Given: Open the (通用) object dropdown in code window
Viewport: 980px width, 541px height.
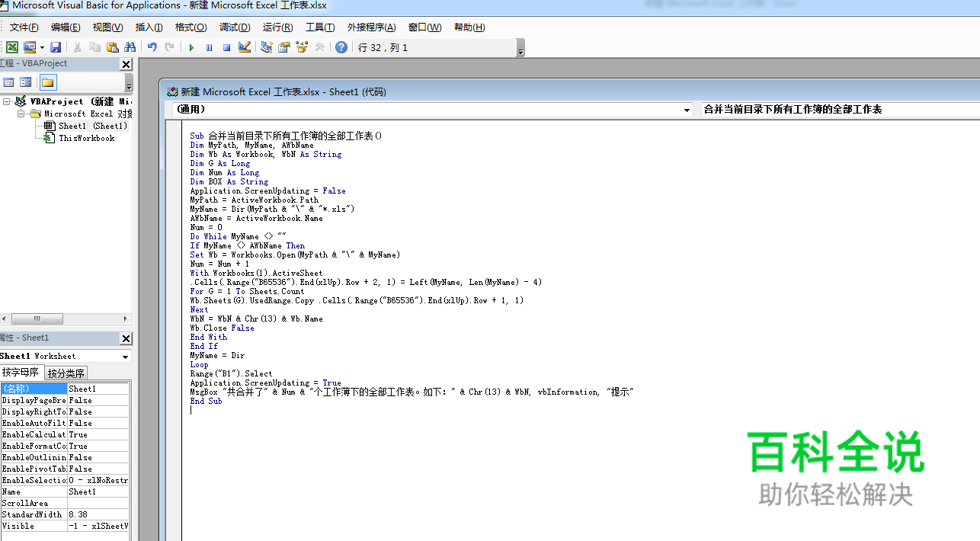Looking at the screenshot, I should 687,110.
